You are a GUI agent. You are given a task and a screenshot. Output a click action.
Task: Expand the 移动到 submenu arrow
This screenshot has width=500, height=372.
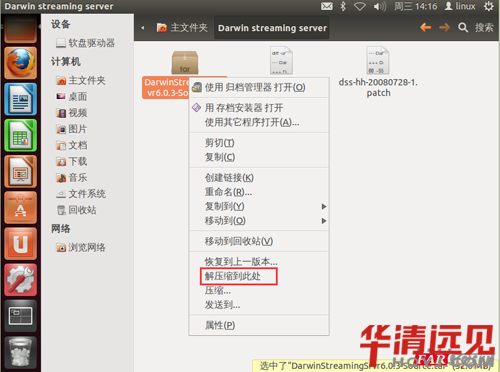(x=324, y=221)
